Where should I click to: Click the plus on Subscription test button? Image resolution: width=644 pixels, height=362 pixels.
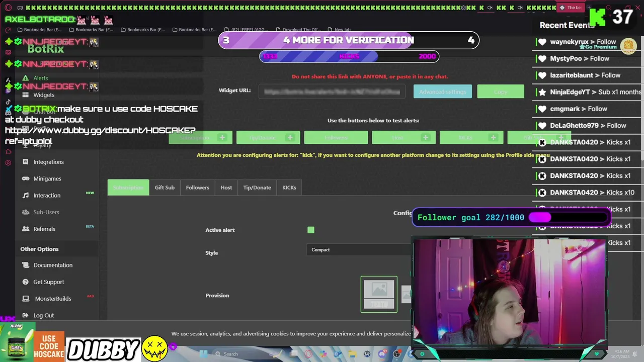click(x=222, y=137)
